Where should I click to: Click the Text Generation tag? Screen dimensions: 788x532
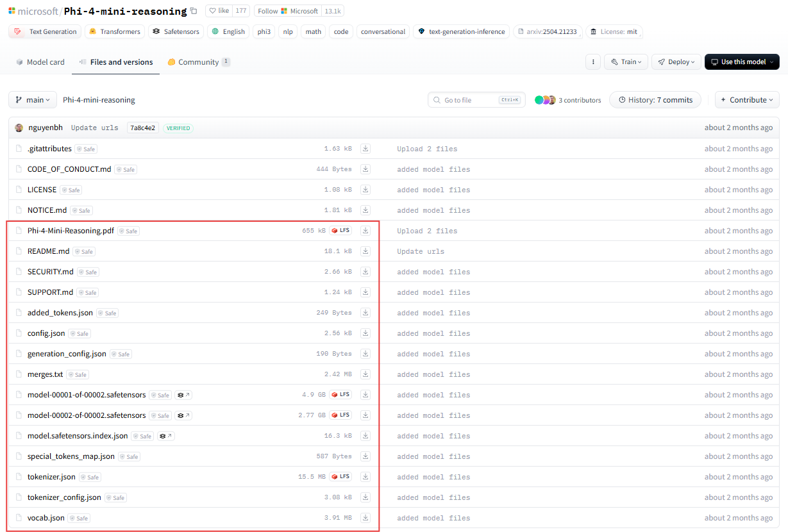(45, 31)
